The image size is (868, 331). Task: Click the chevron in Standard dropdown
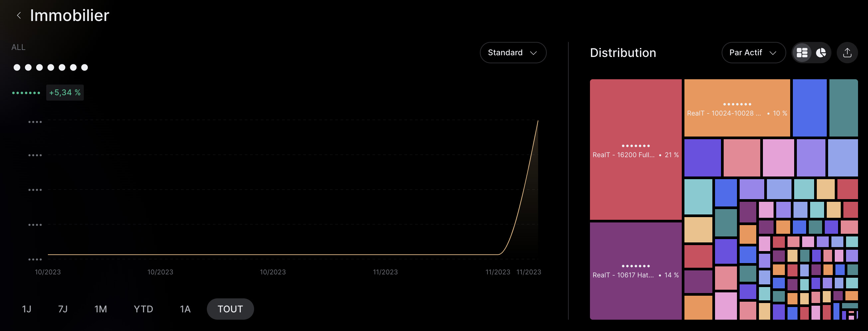point(533,53)
